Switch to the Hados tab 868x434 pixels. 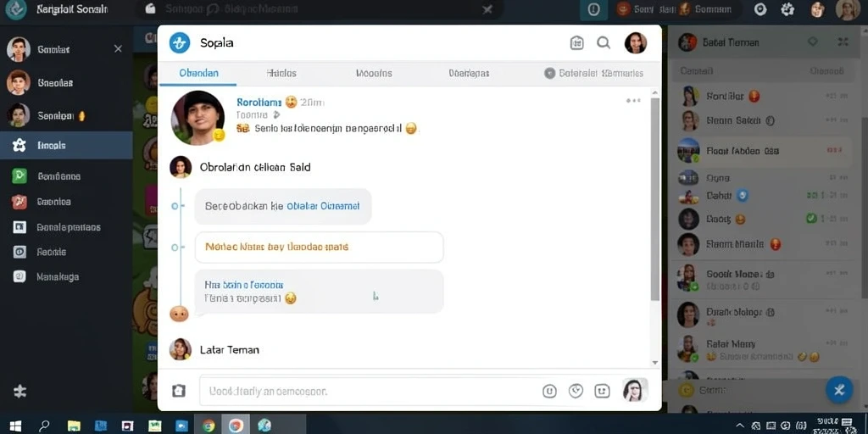(x=281, y=73)
